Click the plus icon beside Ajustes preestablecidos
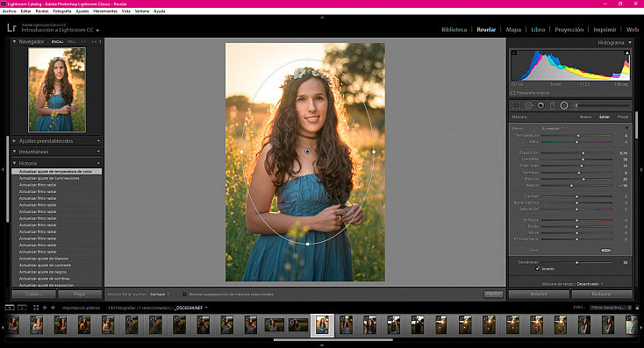 pyautogui.click(x=98, y=141)
